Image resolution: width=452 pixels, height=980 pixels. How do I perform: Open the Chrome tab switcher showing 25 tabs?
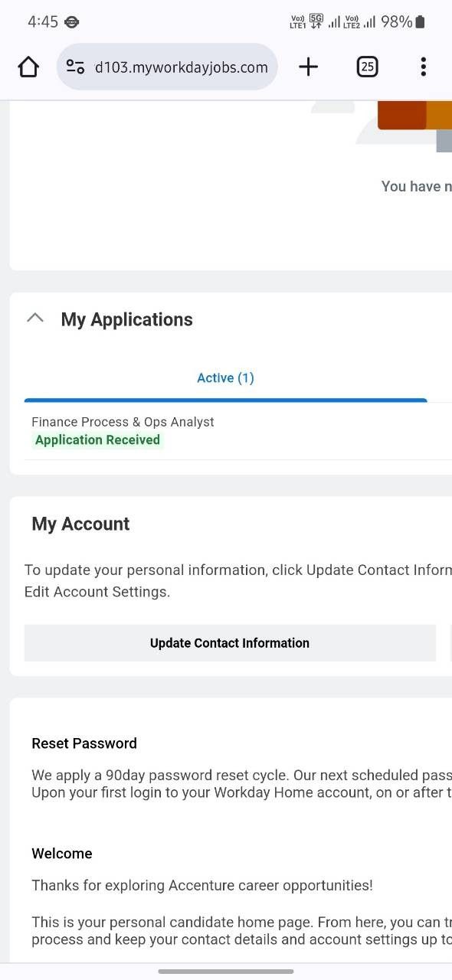tap(367, 67)
